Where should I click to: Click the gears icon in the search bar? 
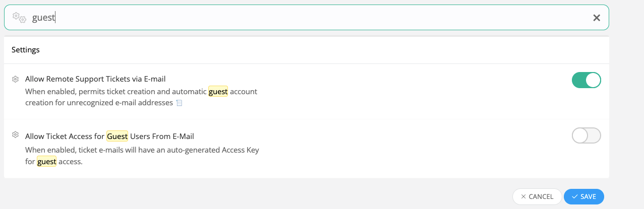[19, 18]
